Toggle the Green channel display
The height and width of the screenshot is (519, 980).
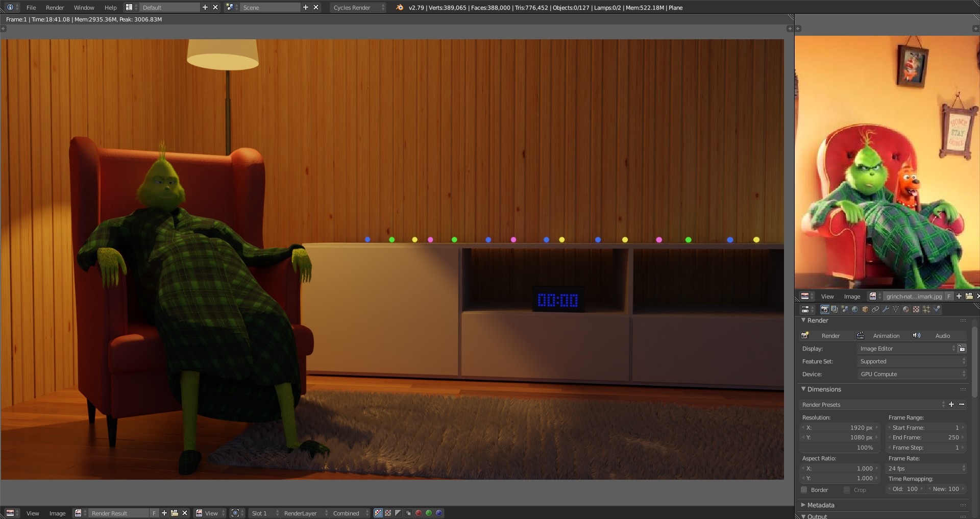(429, 513)
